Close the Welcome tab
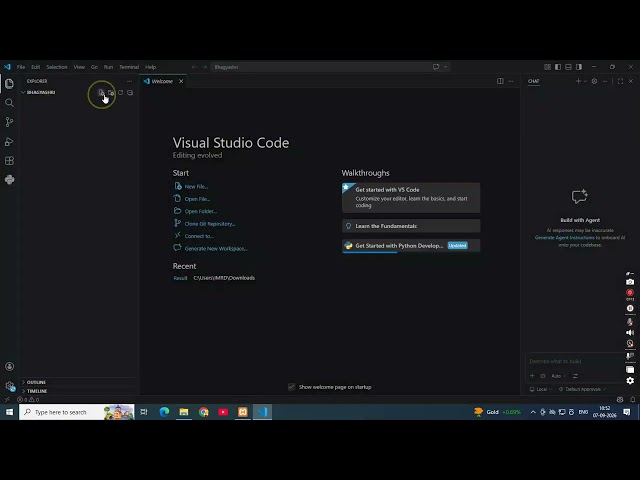The height and width of the screenshot is (480, 640). (181, 81)
